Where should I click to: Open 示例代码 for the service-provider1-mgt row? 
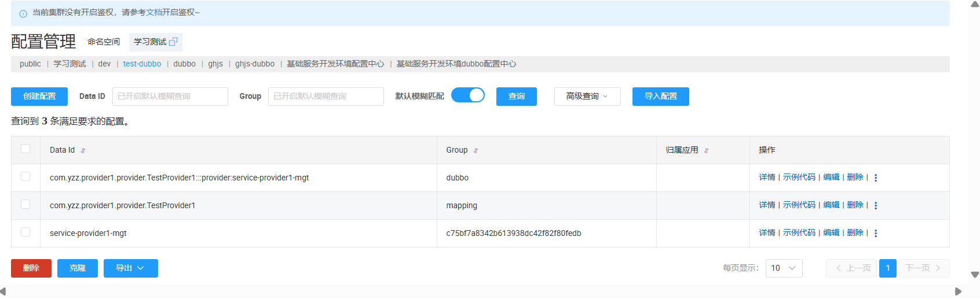pos(799,233)
